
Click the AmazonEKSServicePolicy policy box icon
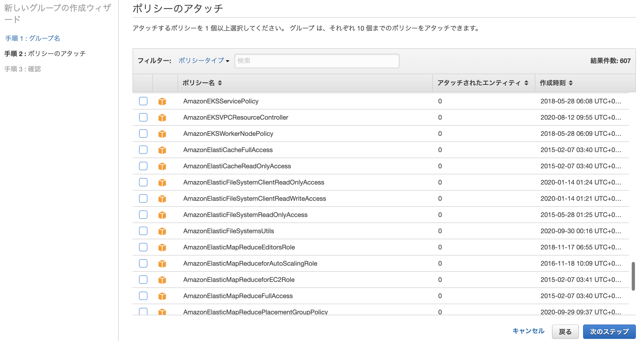tap(162, 101)
